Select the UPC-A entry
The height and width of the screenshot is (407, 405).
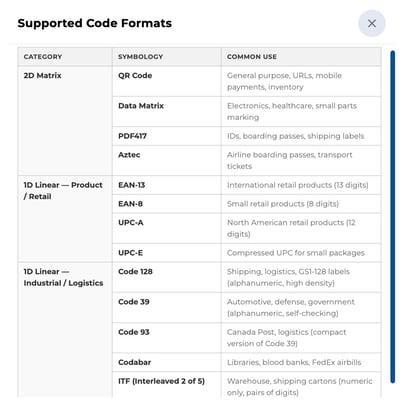coord(131,223)
